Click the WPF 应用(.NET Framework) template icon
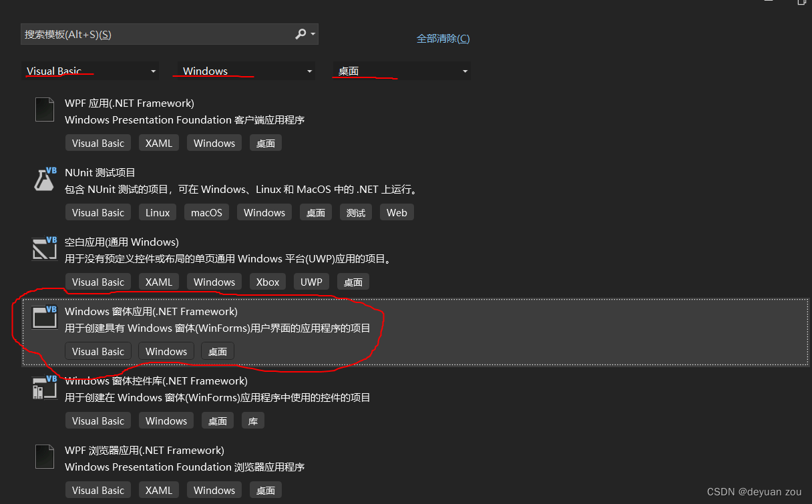Viewport: 812px width, 504px height. (44, 109)
